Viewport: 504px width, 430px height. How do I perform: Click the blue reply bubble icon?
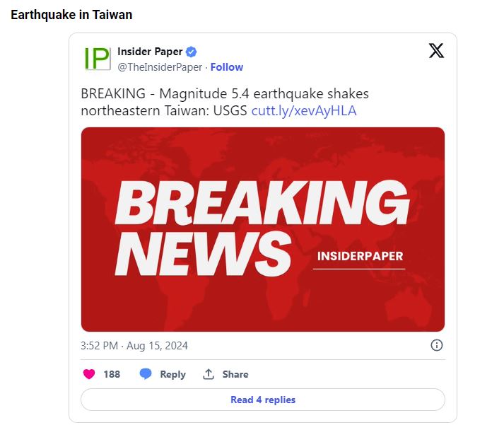(x=146, y=374)
